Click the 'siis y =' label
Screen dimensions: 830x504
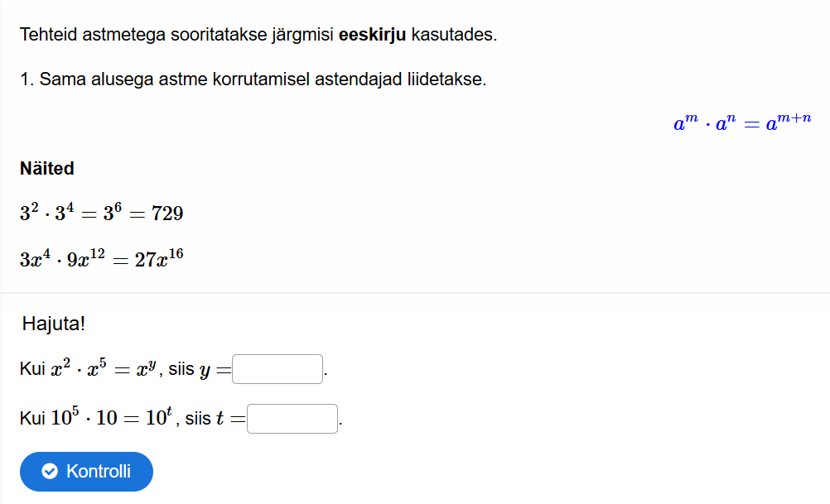pyautogui.click(x=200, y=370)
